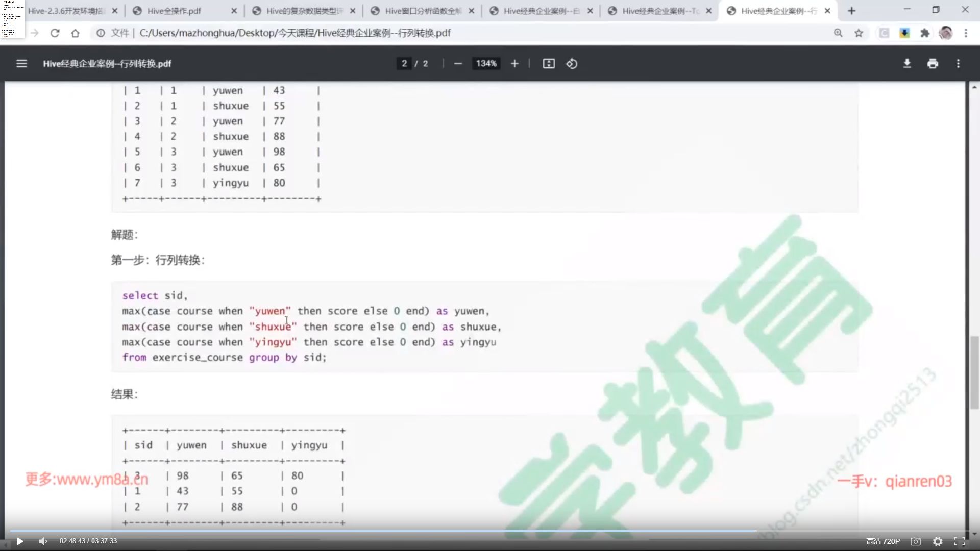This screenshot has width=980, height=551.
Task: Download the PDF file
Action: [x=907, y=64]
